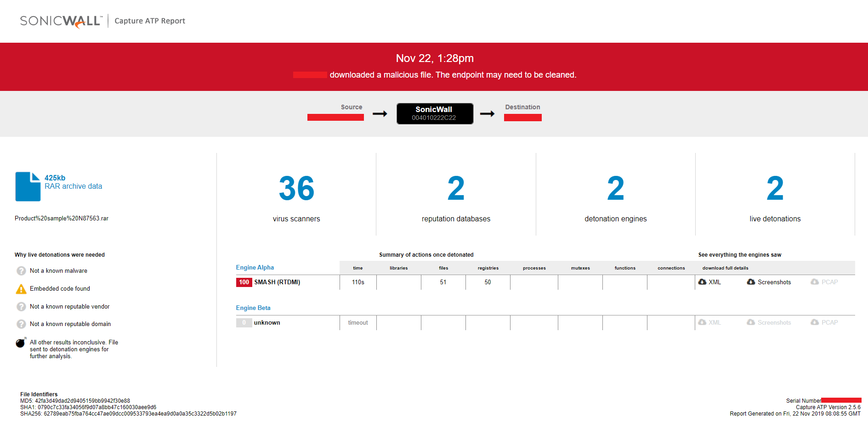This screenshot has height=422, width=868.
Task: Click the Screenshots download cloud icon for SMASH
Action: click(751, 282)
